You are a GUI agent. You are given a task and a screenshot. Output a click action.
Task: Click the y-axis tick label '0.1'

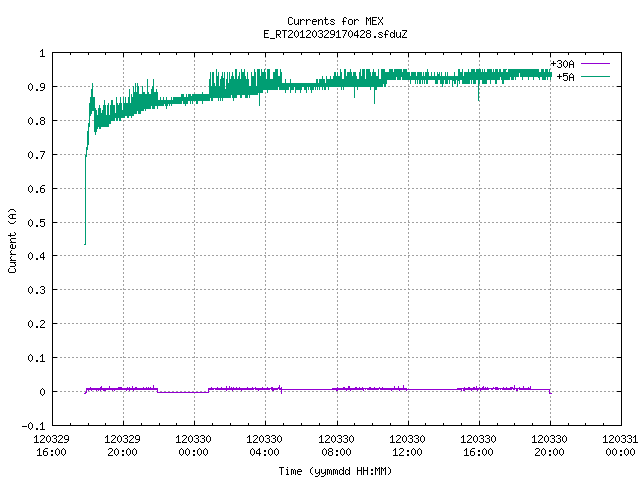point(36,358)
